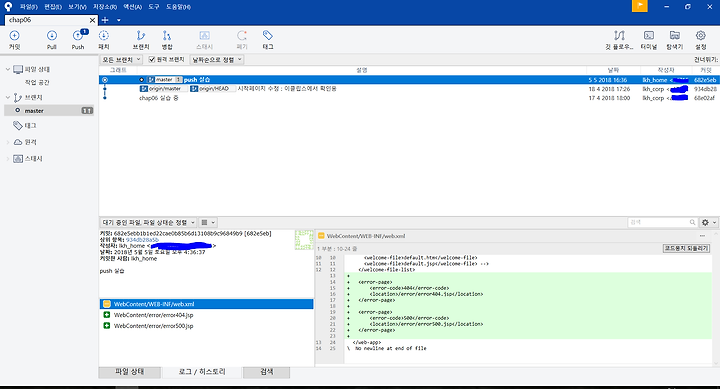
Task: Collapse the 파일 상태 sidebar section
Action: click(7, 69)
